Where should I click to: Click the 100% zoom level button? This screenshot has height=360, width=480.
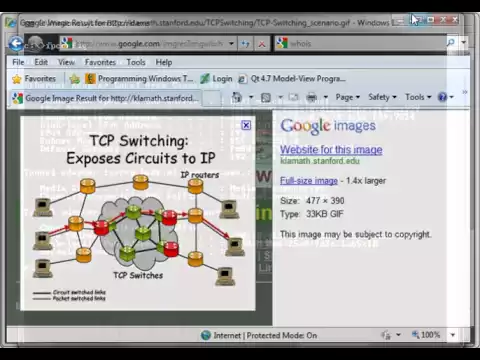pyautogui.click(x=426, y=334)
